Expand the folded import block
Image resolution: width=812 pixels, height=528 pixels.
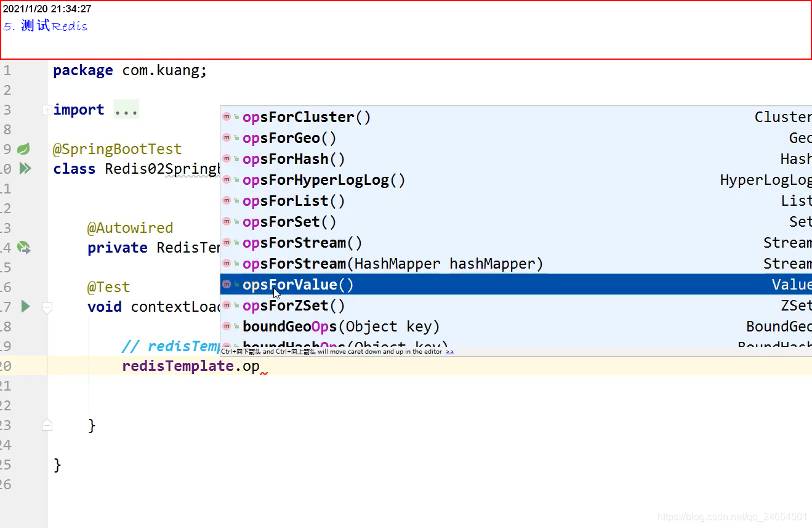(46, 110)
